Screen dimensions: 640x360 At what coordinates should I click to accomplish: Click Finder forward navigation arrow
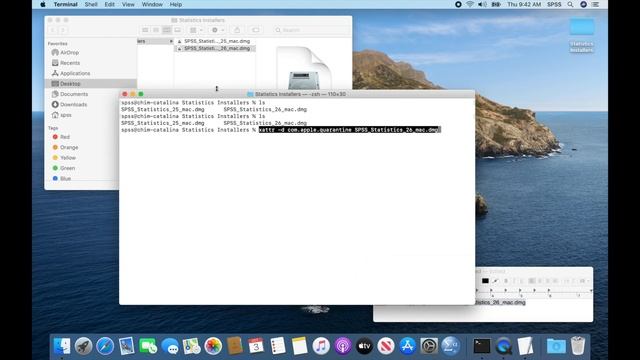62,30
